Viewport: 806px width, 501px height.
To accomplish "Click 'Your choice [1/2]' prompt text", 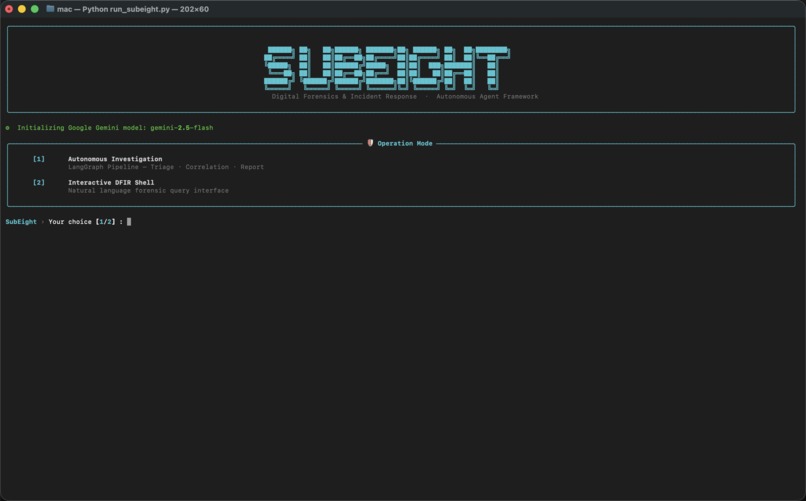I will tap(82, 222).
